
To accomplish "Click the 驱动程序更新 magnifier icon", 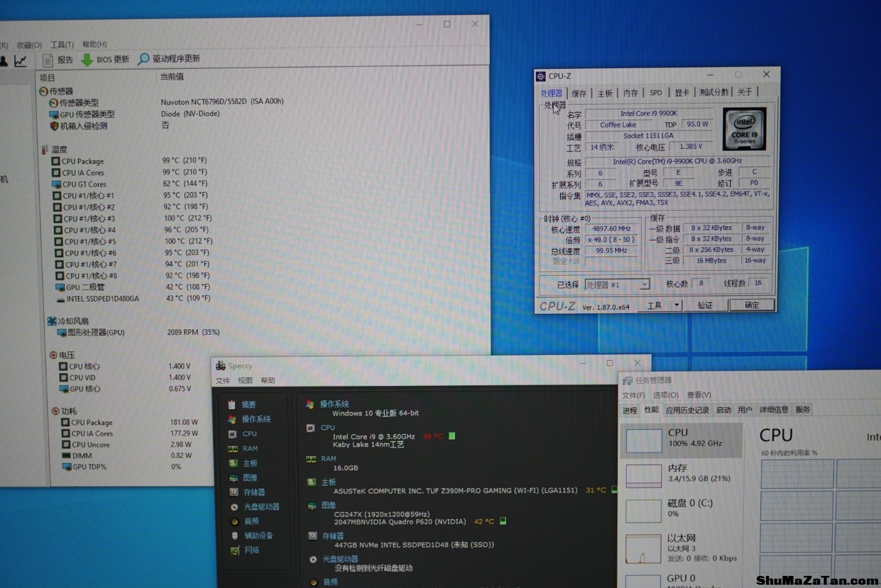I will click(x=144, y=59).
